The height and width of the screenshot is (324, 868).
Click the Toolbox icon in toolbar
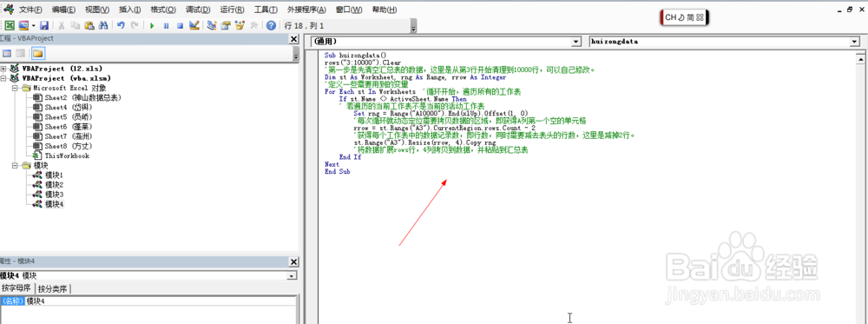pyautogui.click(x=253, y=25)
